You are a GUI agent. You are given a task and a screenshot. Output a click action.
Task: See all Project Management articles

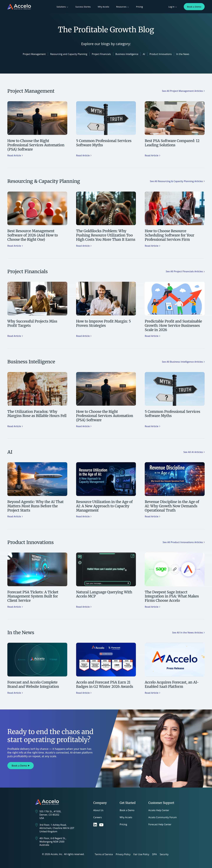coord(183,91)
